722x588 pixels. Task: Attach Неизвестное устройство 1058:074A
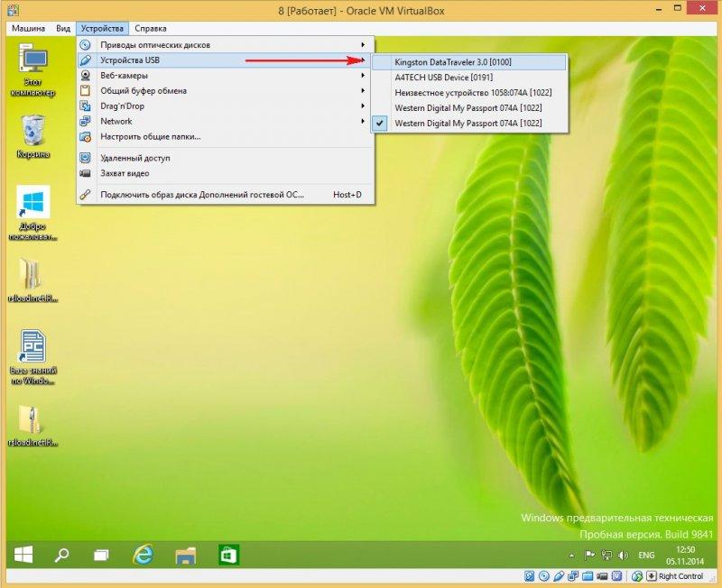469,93
